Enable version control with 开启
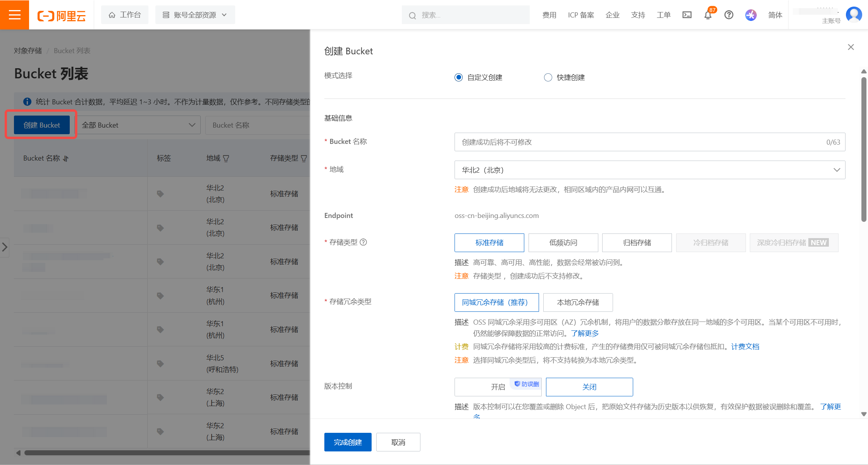Screen dimensions: 868x465 [498, 387]
